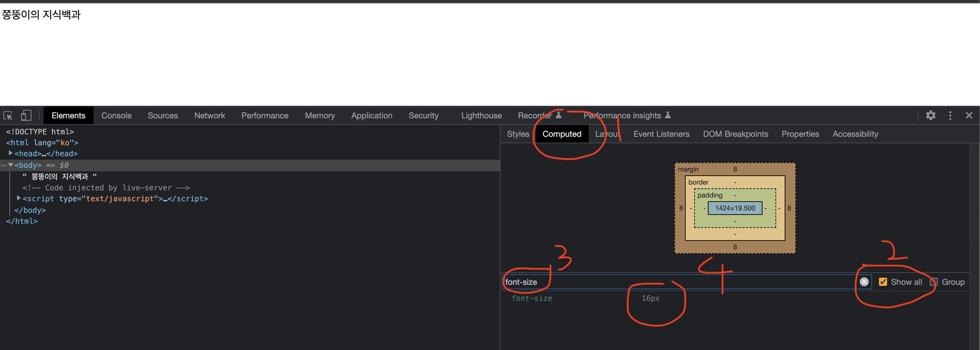Select the DOCTYPE html line
The width and height of the screenshot is (980, 350).
[x=40, y=131]
